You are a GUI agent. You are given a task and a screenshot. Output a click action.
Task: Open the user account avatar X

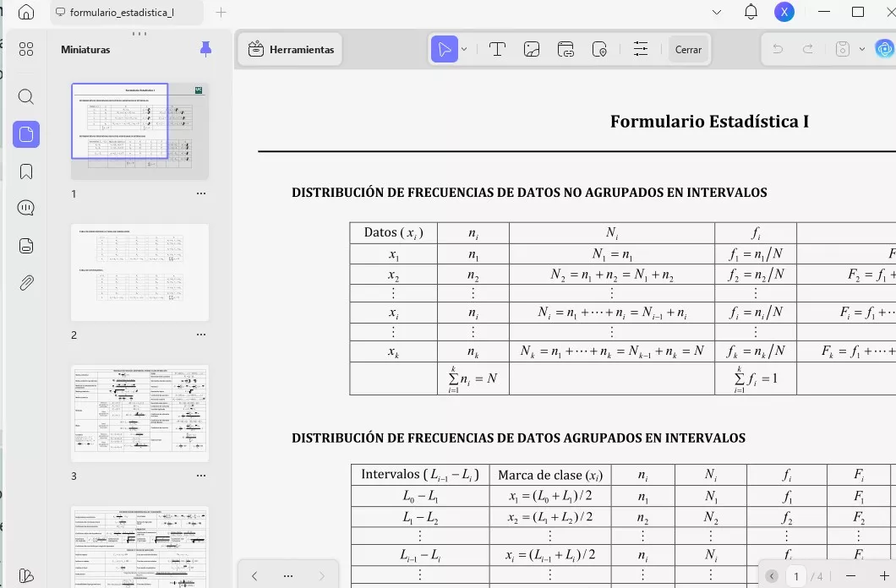[784, 12]
